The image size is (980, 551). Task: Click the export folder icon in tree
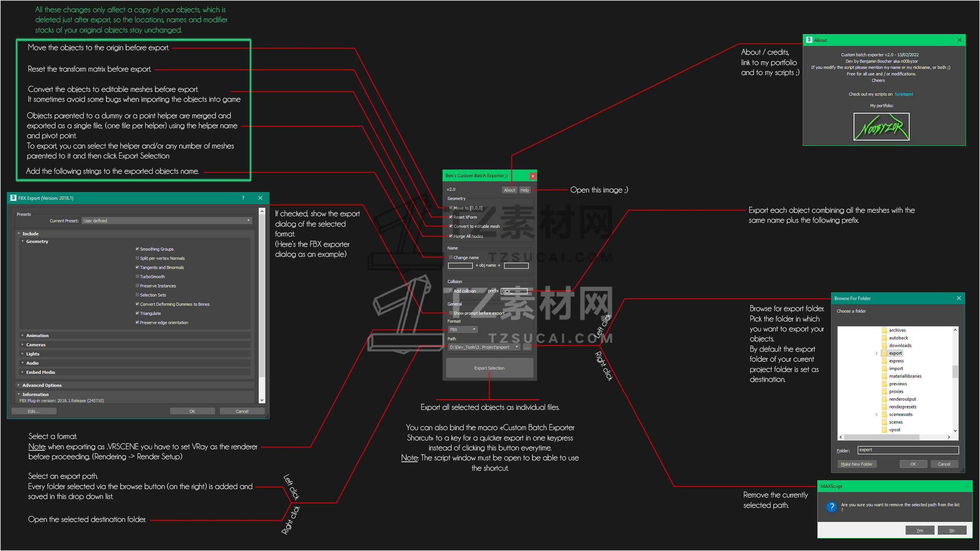[884, 353]
